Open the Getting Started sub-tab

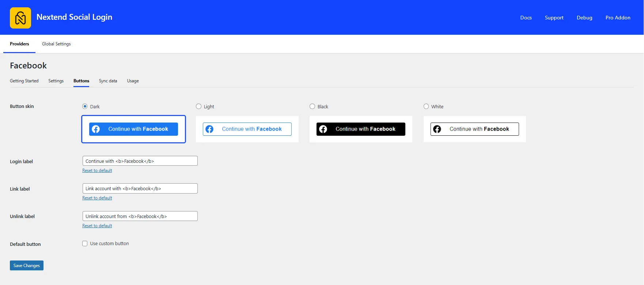(24, 81)
